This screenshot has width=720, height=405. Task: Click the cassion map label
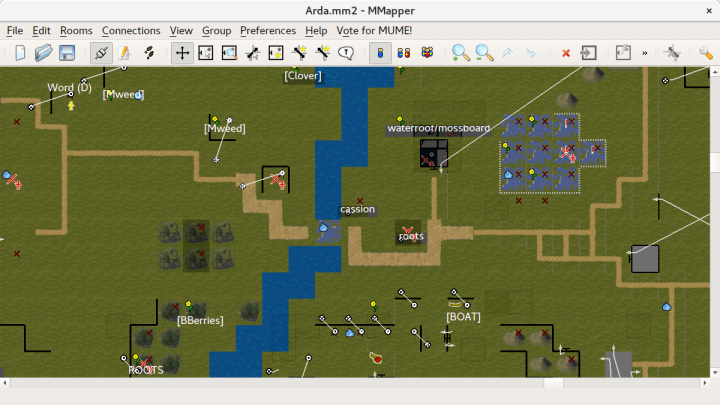click(357, 209)
